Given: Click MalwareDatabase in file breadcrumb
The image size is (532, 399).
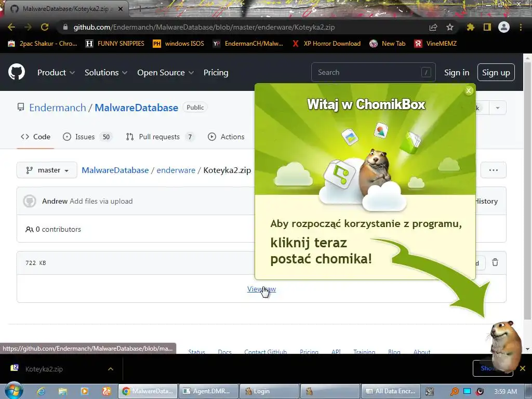Looking at the screenshot, I should point(115,170).
